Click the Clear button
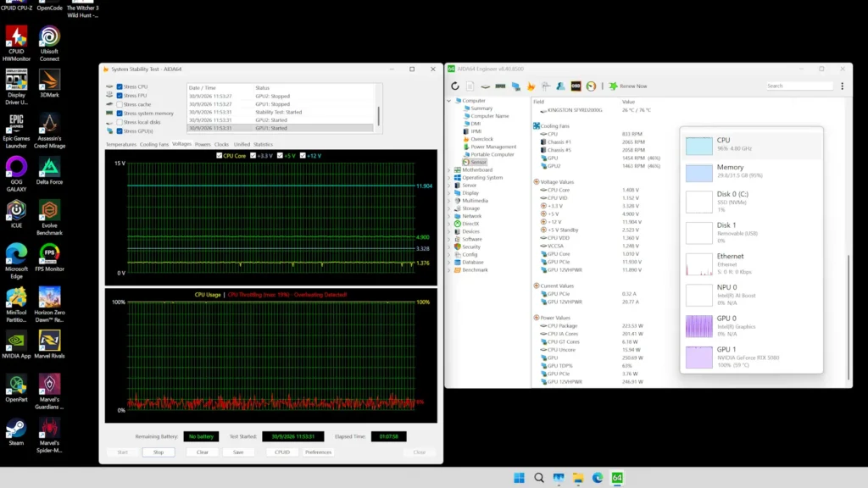 point(203,452)
